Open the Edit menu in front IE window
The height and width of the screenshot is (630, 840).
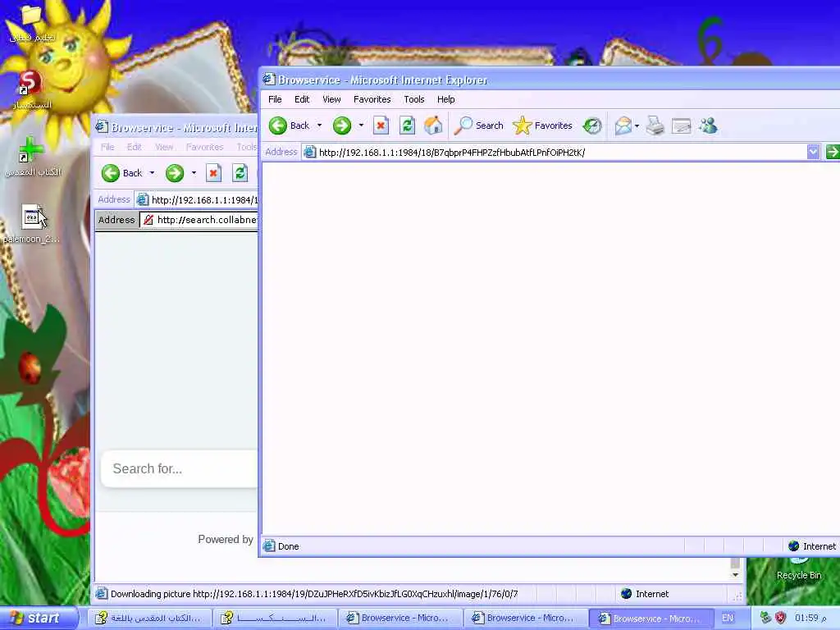coord(302,99)
